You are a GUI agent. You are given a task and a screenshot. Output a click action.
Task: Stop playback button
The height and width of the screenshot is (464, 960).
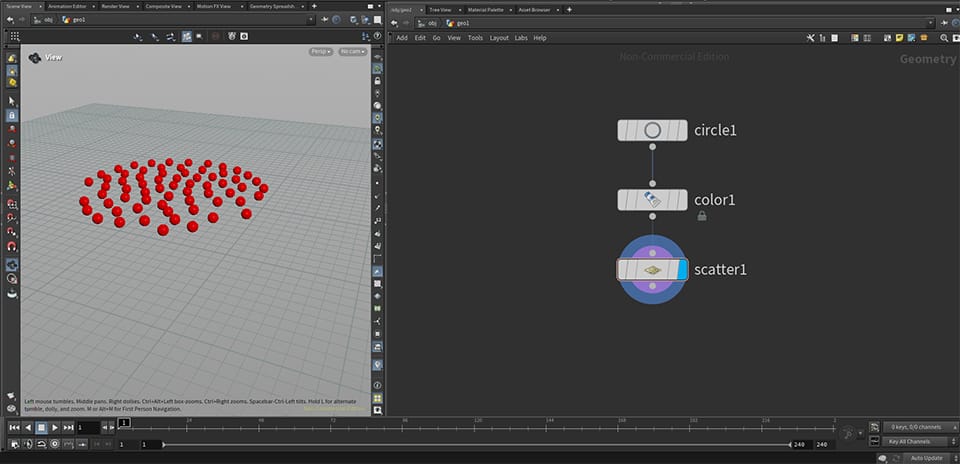41,427
